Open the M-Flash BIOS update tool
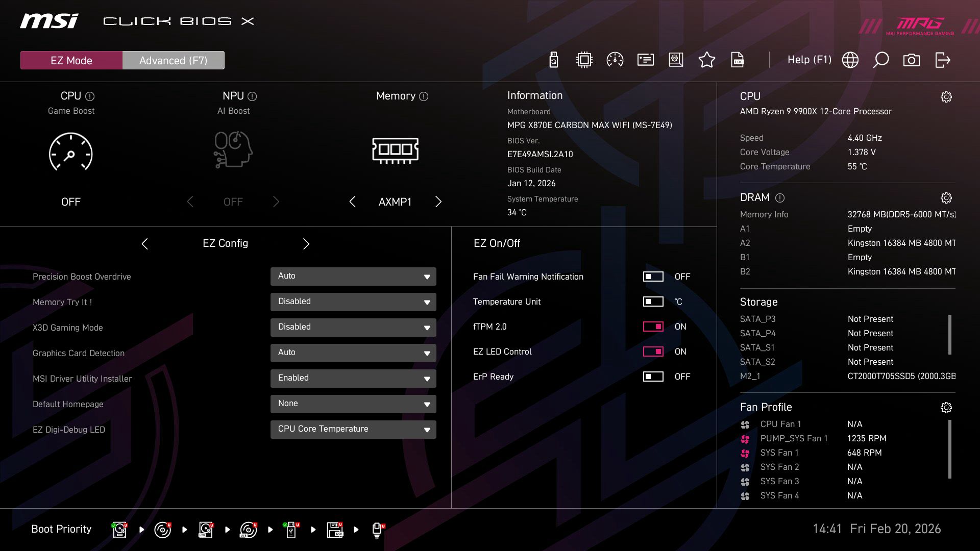980x551 pixels. pos(553,60)
